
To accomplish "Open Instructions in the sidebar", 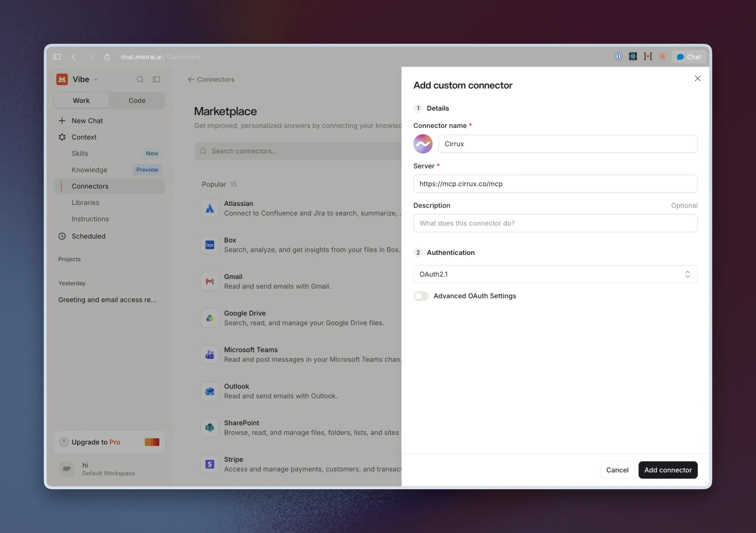I will pos(109,219).
